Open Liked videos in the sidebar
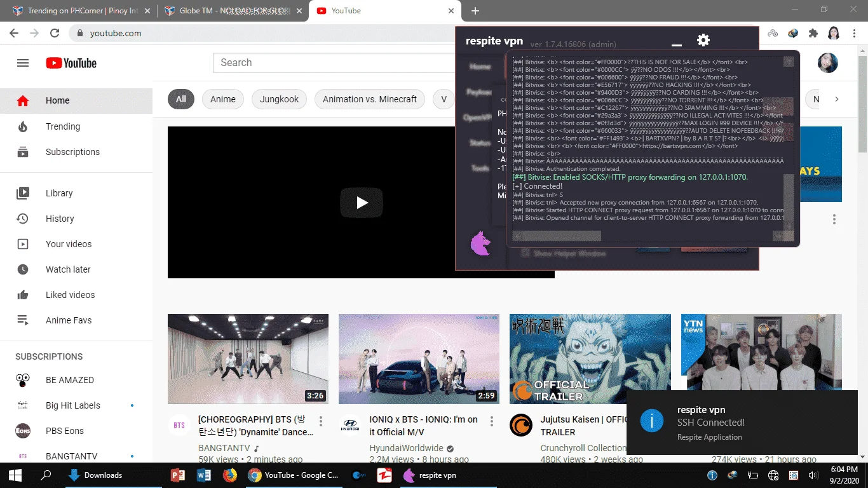868x488 pixels. pos(76,295)
